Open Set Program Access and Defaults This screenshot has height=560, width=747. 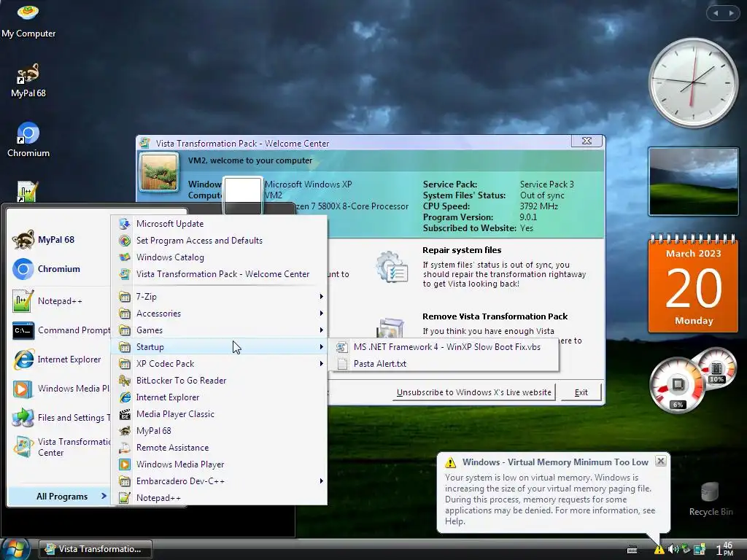click(x=219, y=241)
